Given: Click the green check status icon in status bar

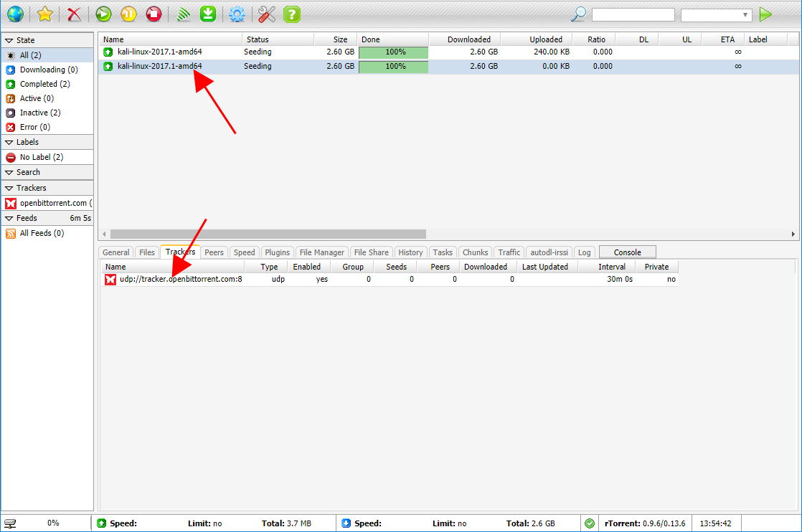Looking at the screenshot, I should pos(590,523).
